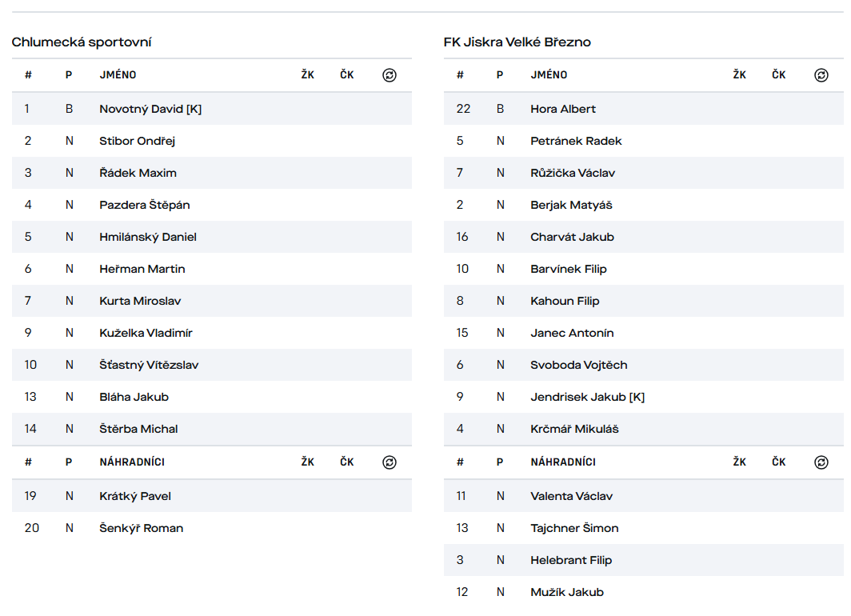Click NÁHRADNÍCI header under FK Jiskra

(563, 462)
